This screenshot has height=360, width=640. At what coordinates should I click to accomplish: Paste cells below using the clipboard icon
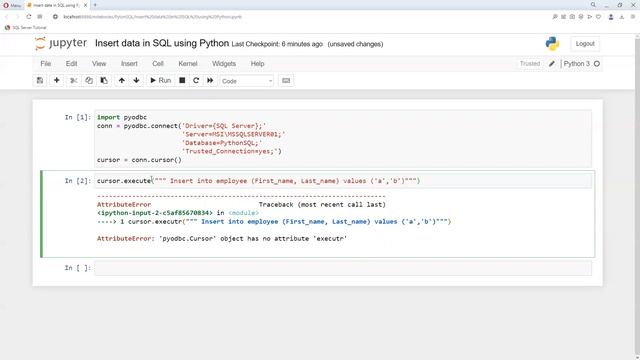pos(104,80)
